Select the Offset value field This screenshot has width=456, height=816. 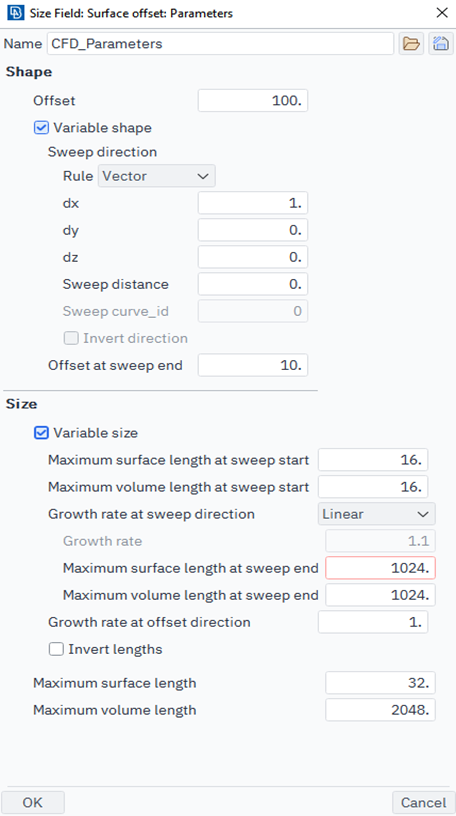[x=253, y=100]
